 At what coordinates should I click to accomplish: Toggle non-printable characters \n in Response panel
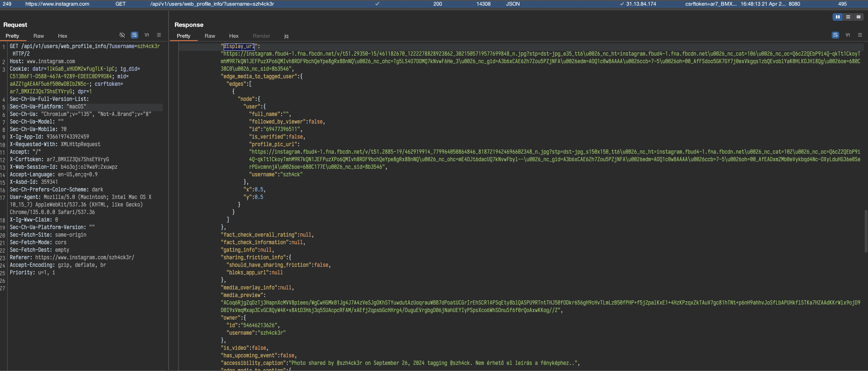coord(848,35)
